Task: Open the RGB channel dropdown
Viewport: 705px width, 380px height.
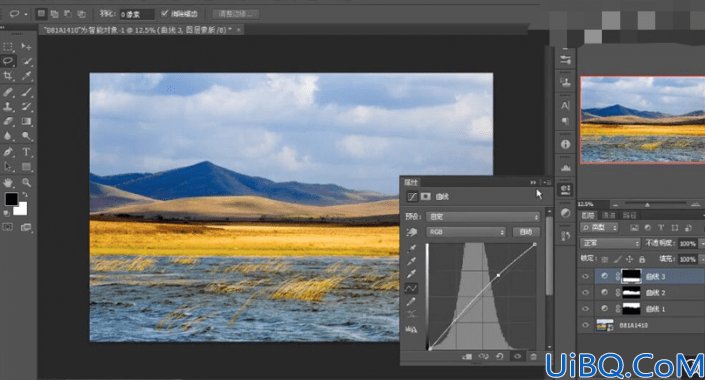Action: coord(466,232)
